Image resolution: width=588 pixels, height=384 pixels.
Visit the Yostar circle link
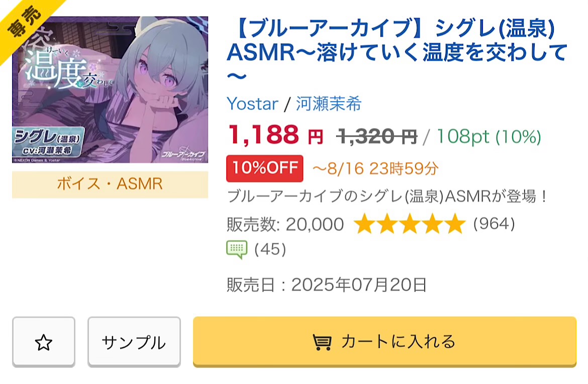[252, 104]
